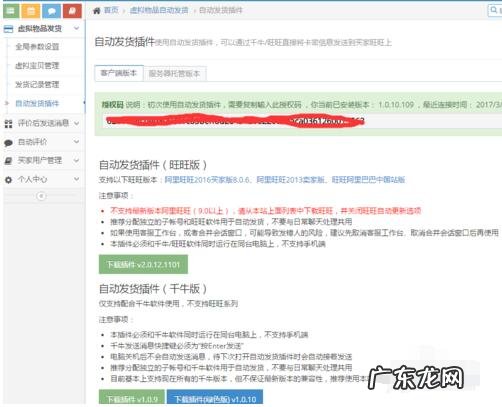Viewport: 502px width, 407px height.
Task: Open 阿里旺旺2016买家版8.0.6 link
Action: pos(207,180)
